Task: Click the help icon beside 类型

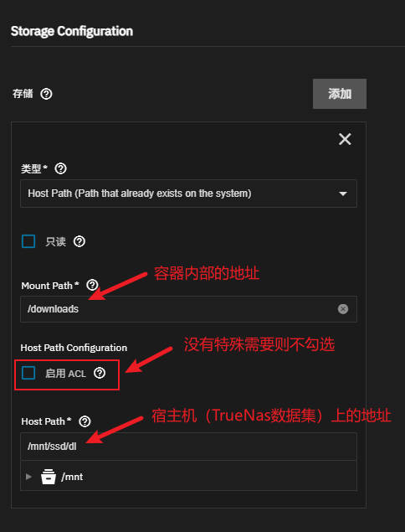Action: (x=60, y=168)
